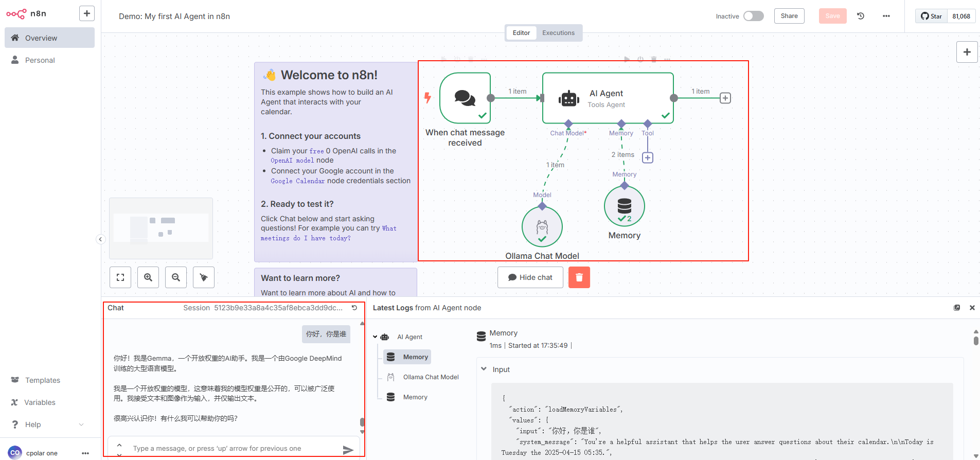The width and height of the screenshot is (980, 460).
Task: Click the Chat Model connector on the AI Agent
Action: (568, 123)
